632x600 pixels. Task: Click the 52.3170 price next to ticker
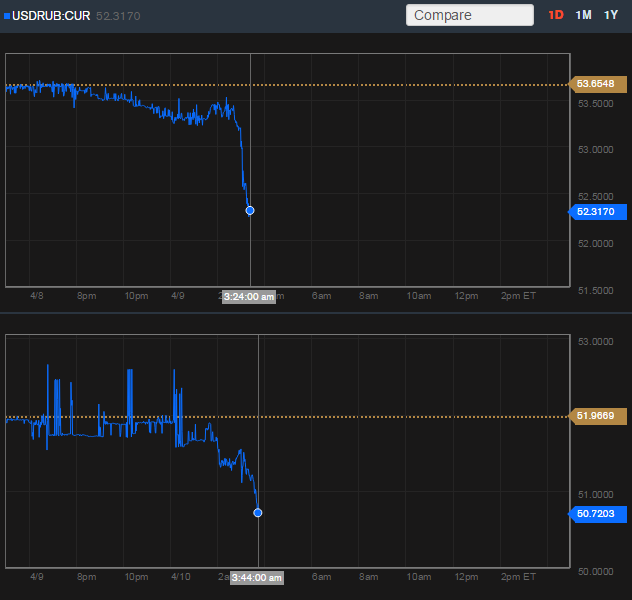click(x=118, y=16)
